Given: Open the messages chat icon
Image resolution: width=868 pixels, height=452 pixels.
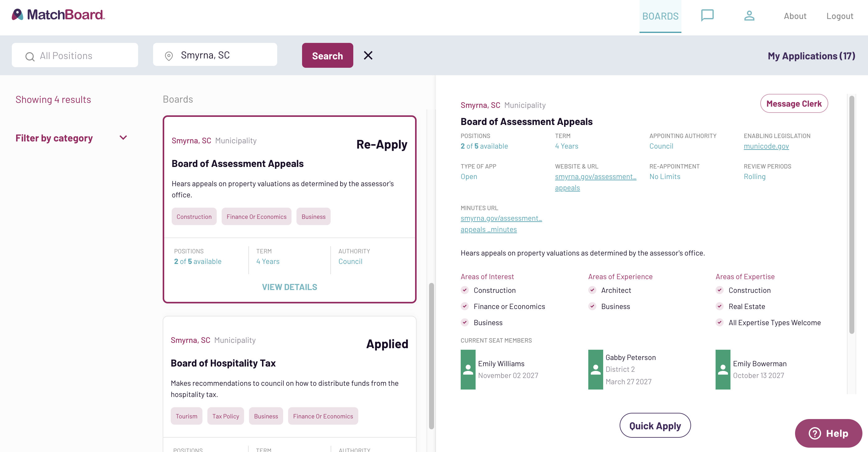Looking at the screenshot, I should pyautogui.click(x=707, y=16).
